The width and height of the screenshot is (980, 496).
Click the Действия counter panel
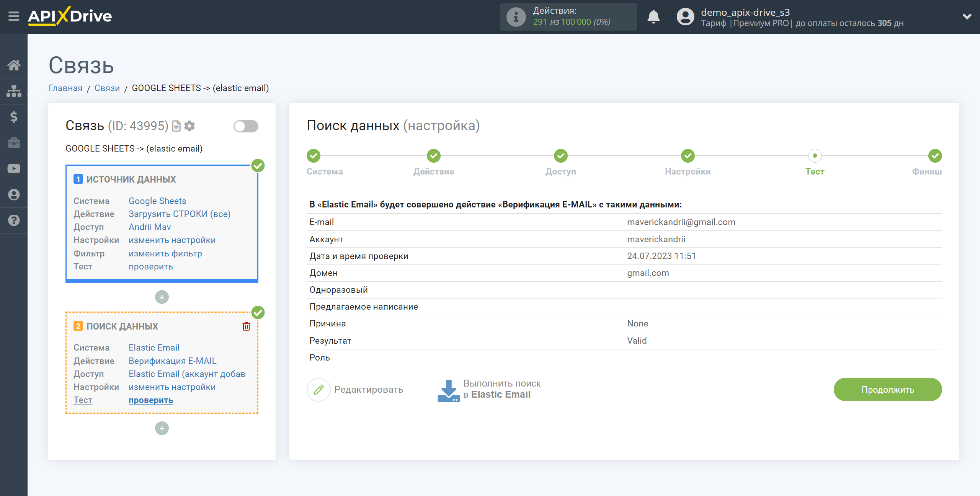(568, 17)
